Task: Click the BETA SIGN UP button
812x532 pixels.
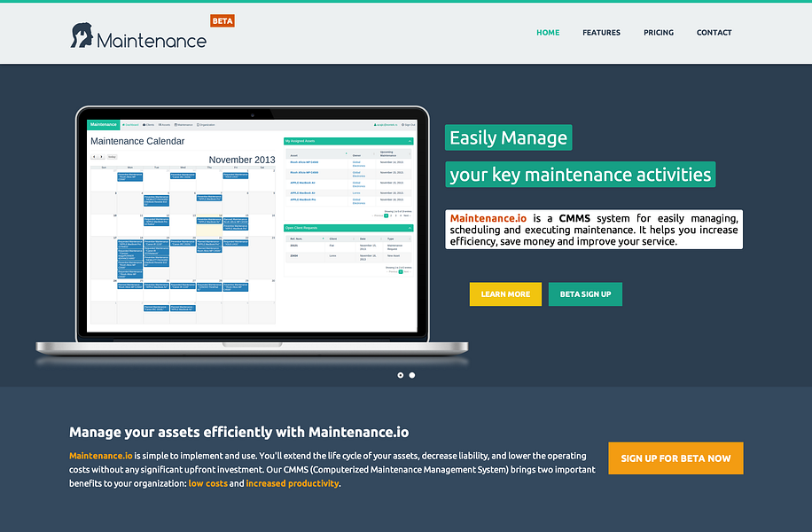Action: (x=585, y=294)
